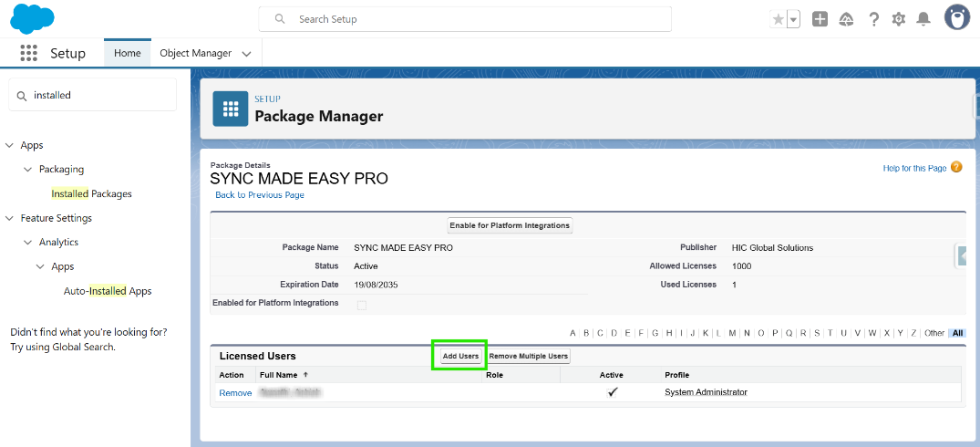Click the Back to Previous Page link

pos(260,195)
